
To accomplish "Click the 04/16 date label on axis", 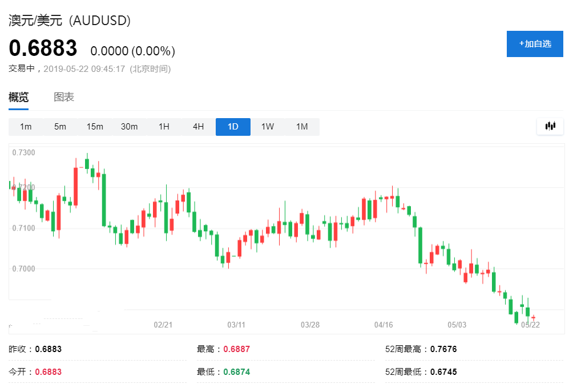I will pyautogui.click(x=384, y=325).
